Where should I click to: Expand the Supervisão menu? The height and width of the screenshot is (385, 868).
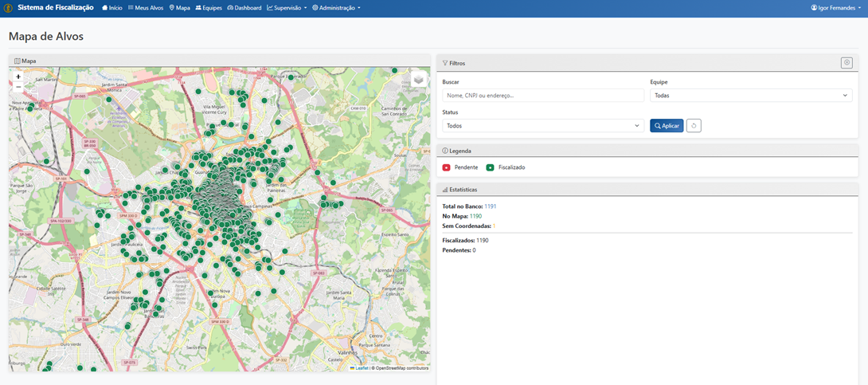287,8
